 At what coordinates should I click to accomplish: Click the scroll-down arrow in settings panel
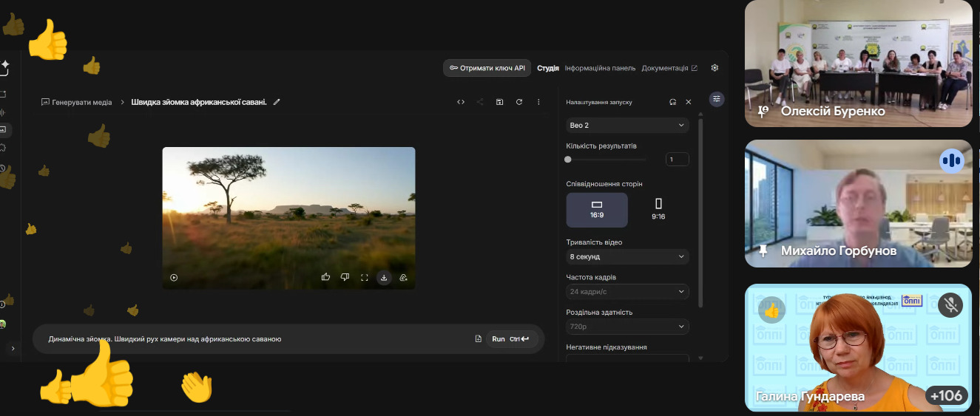pyautogui.click(x=700, y=358)
